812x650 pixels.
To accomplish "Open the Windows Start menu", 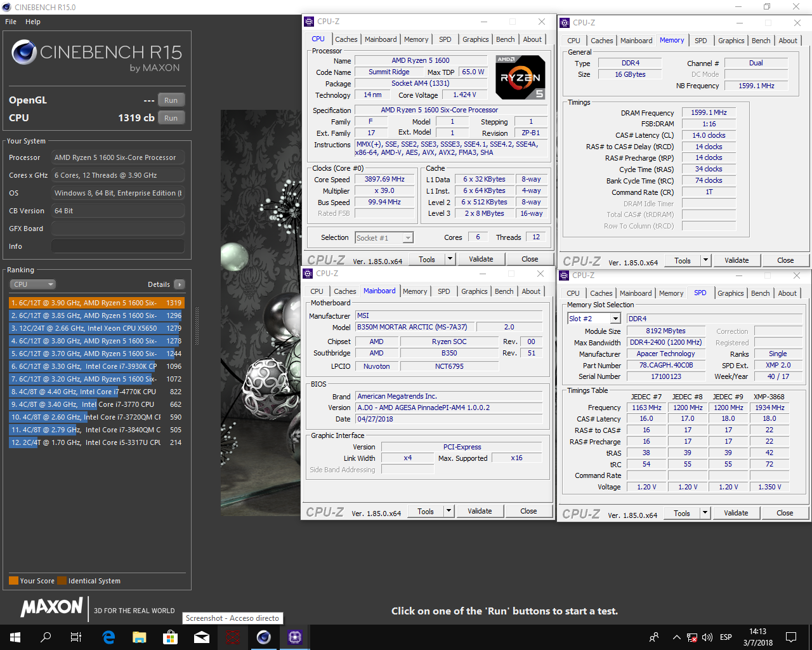I will click(x=15, y=637).
